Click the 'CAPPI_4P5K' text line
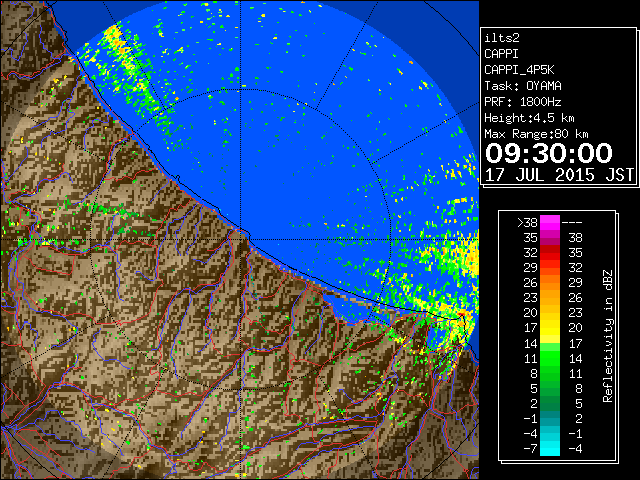The height and width of the screenshot is (480, 640). pos(519,70)
